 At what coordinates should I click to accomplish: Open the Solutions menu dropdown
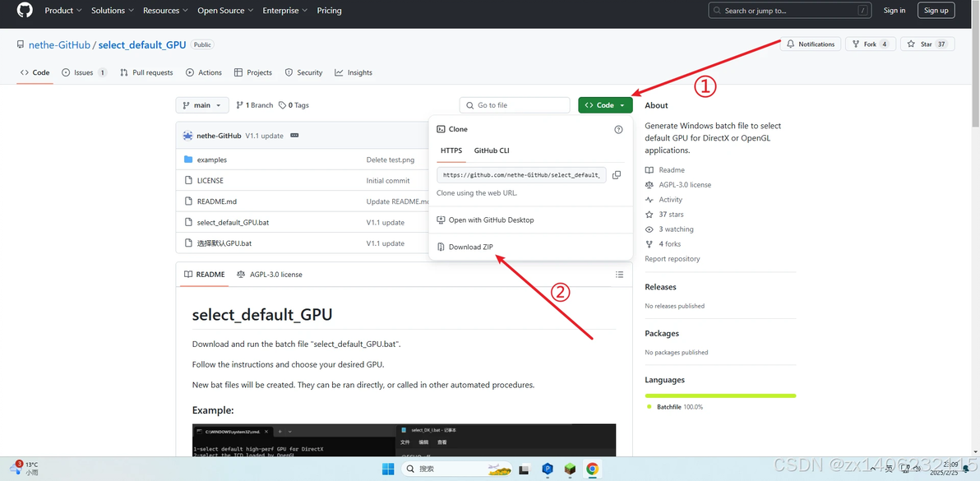112,11
